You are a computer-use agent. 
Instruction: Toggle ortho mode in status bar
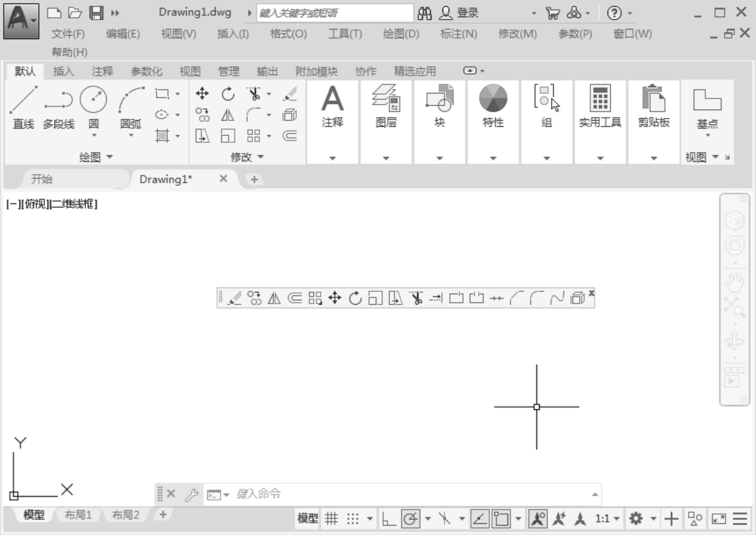pyautogui.click(x=389, y=519)
